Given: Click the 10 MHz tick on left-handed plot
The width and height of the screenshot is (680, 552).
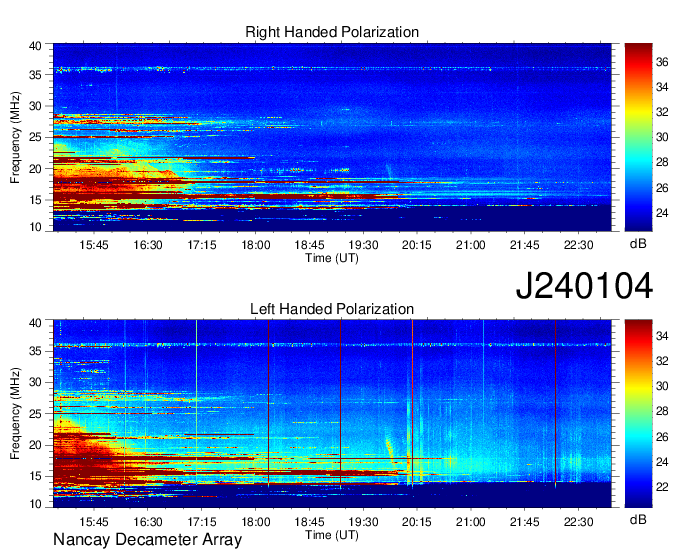Looking at the screenshot, I should [35, 503].
